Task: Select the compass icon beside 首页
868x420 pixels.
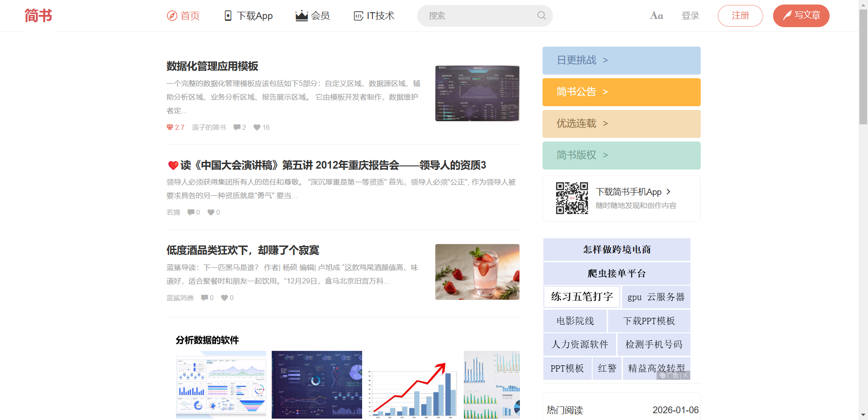Action: pyautogui.click(x=172, y=15)
